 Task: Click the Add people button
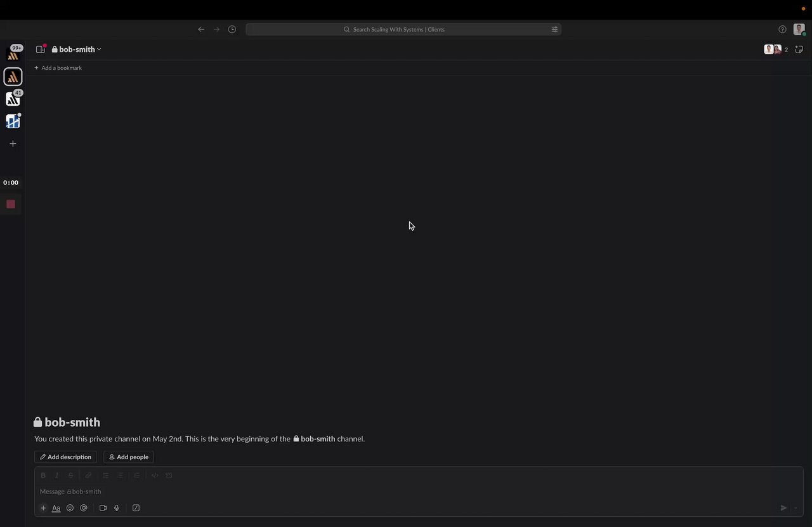(129, 457)
